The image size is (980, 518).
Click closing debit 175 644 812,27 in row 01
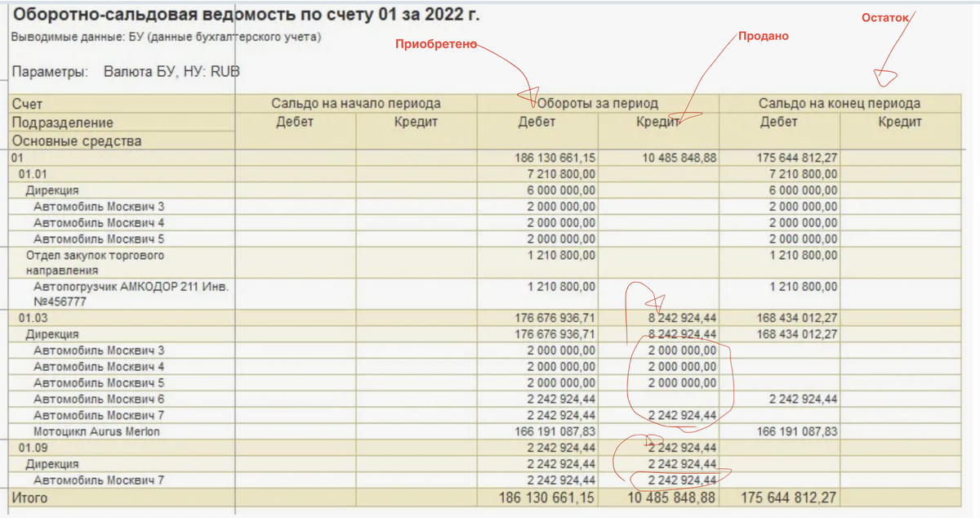[798, 158]
